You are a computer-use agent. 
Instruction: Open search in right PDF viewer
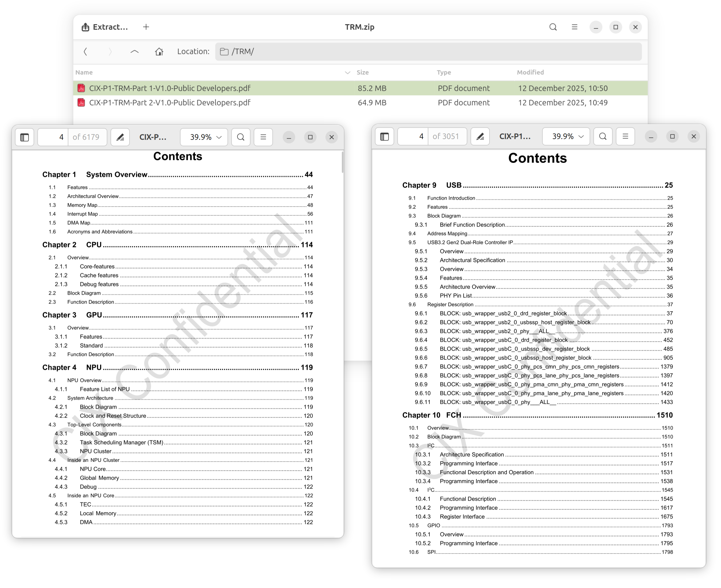(x=602, y=136)
